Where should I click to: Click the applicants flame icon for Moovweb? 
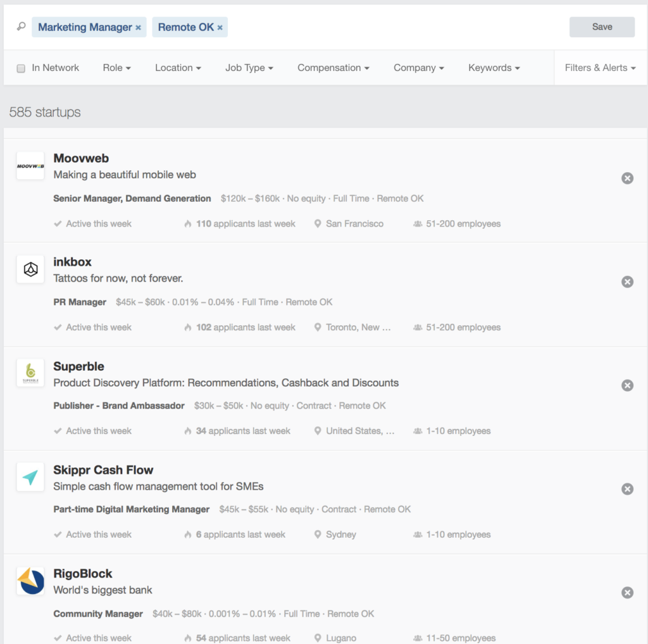[x=188, y=223]
